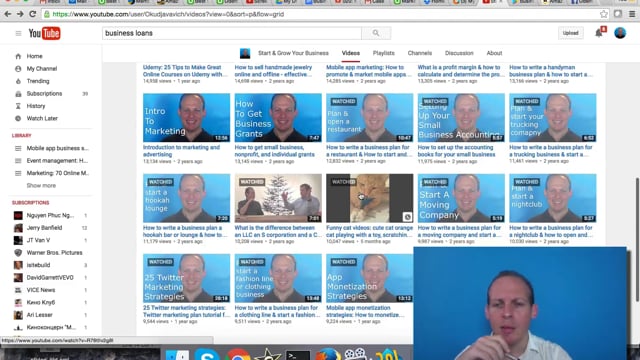Open the trucking company video thumbnail
This screenshot has height=360, width=640.
(553, 118)
